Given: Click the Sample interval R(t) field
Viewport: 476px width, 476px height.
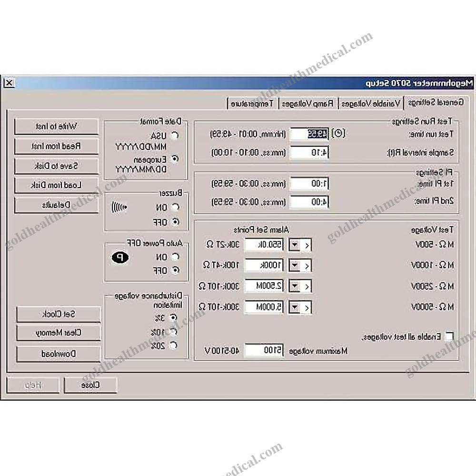Looking at the screenshot, I should 309,152.
